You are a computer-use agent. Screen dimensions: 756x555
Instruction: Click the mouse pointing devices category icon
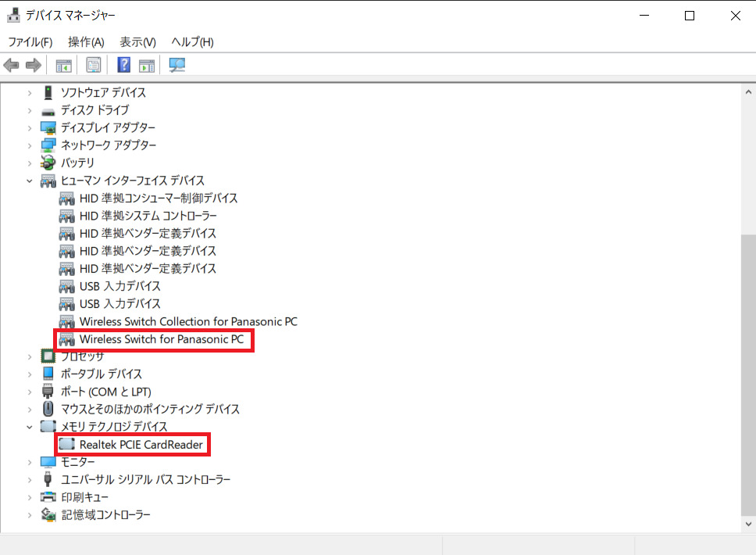click(x=48, y=409)
